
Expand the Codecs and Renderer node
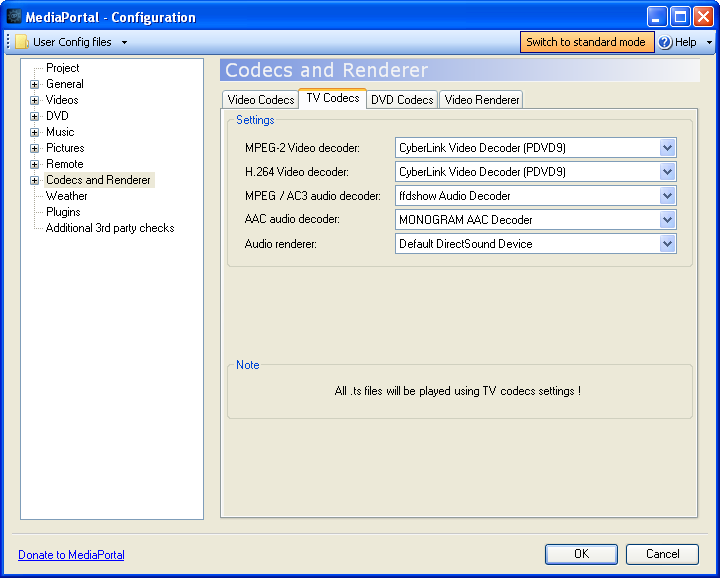click(x=34, y=180)
